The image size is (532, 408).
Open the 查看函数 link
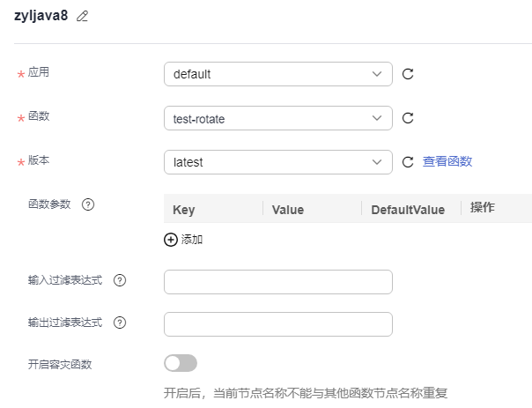[x=447, y=161]
